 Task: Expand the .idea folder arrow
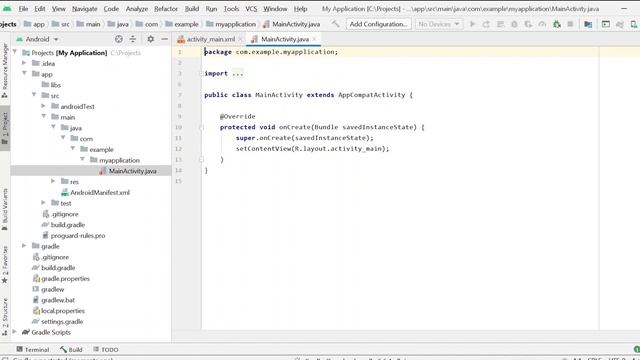point(24,63)
